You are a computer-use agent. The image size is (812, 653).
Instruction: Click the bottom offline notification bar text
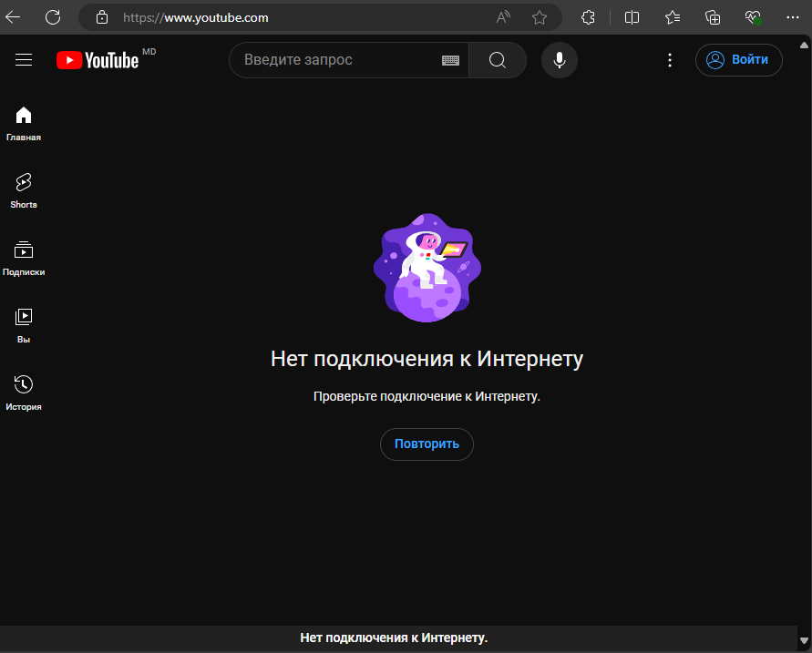point(394,638)
